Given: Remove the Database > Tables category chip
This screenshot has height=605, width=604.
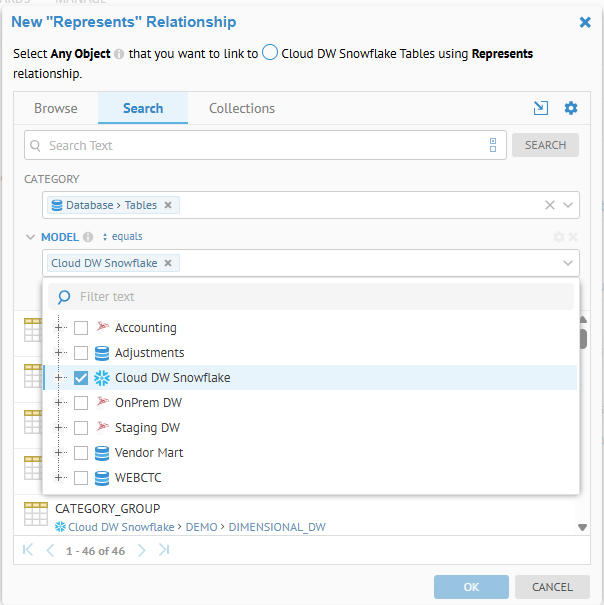Looking at the screenshot, I should pyautogui.click(x=168, y=205).
